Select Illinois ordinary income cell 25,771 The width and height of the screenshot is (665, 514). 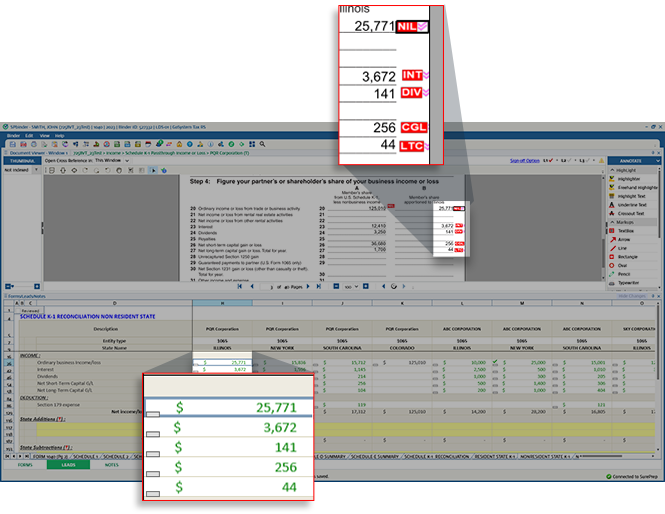(x=222, y=363)
